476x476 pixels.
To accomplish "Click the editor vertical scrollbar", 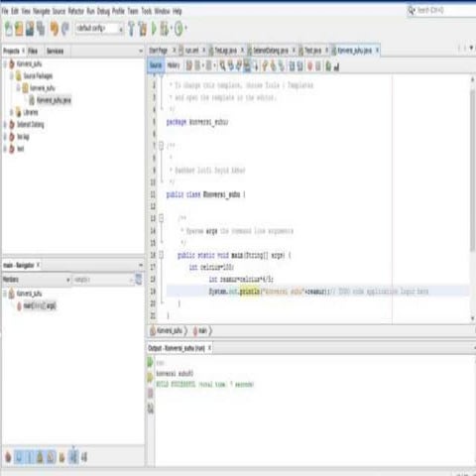I will (x=472, y=172).
